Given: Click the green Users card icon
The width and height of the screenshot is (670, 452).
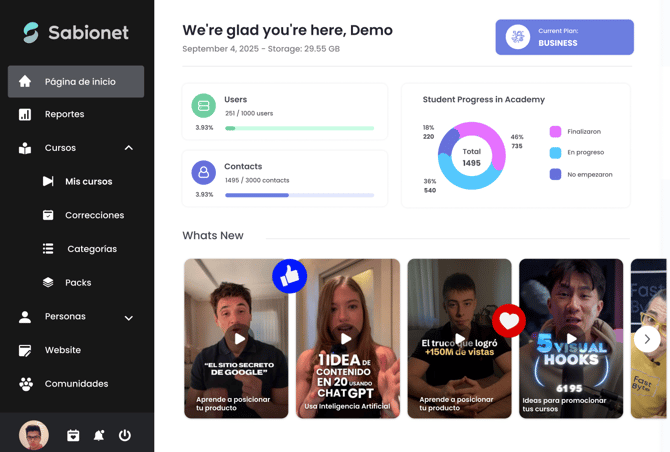Looking at the screenshot, I should click(x=204, y=105).
